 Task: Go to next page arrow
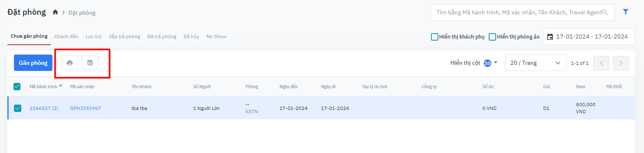tap(621, 63)
